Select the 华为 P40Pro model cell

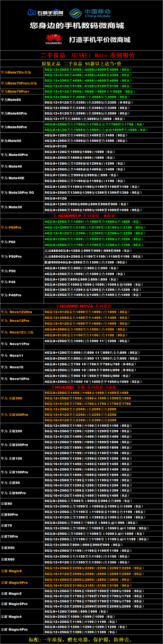click(22, 295)
